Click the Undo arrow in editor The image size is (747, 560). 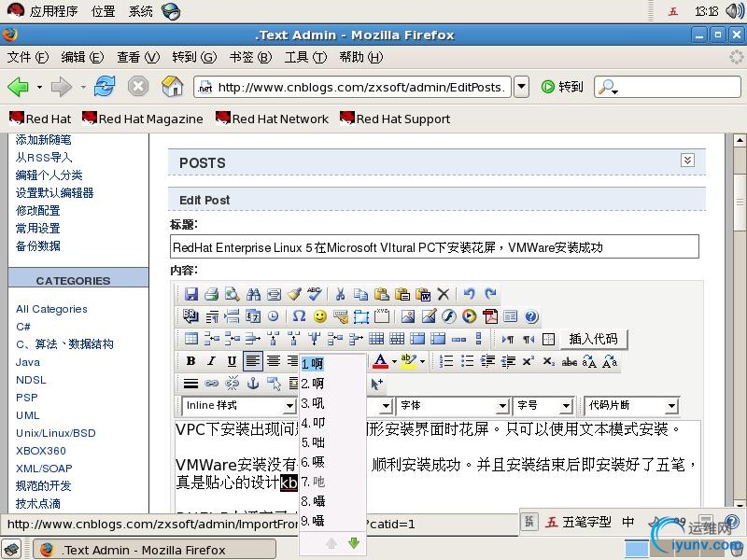pos(470,294)
